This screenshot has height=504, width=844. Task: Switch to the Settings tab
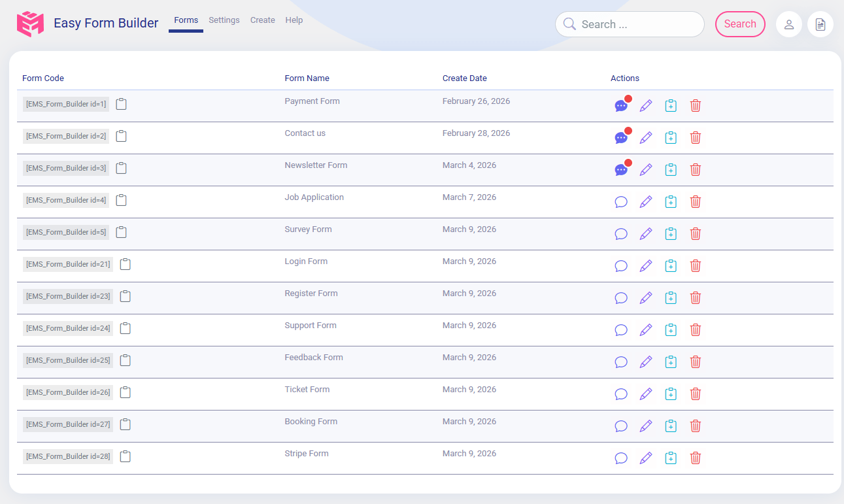pos(224,20)
